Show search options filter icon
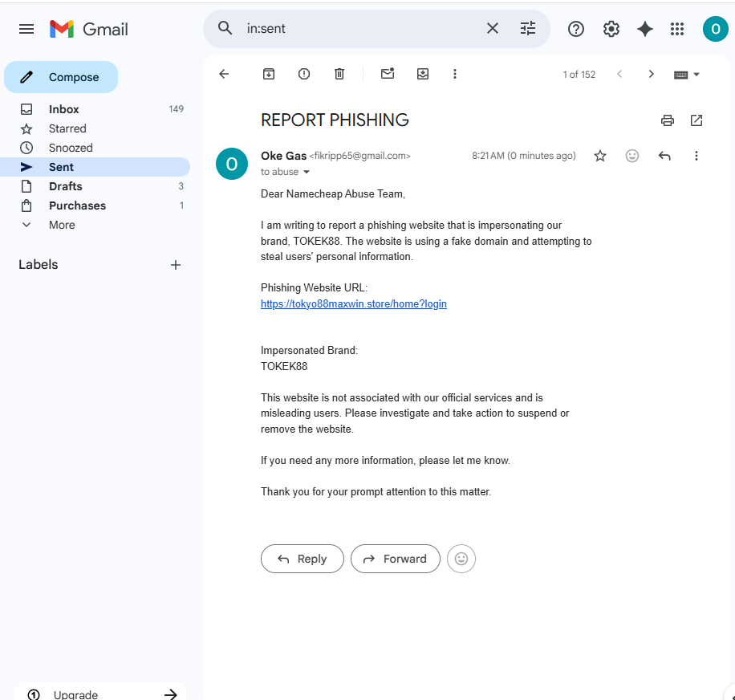This screenshot has width=735, height=700. coord(528,29)
